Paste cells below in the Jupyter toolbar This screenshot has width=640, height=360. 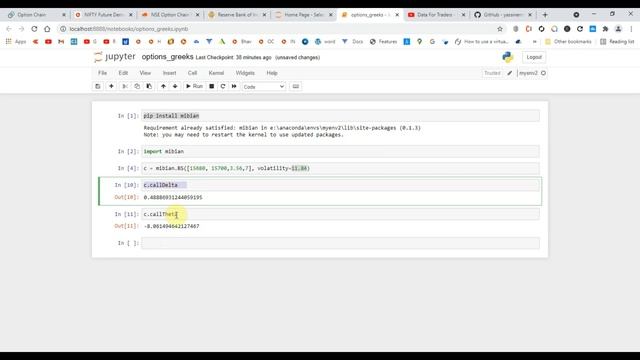click(149, 87)
